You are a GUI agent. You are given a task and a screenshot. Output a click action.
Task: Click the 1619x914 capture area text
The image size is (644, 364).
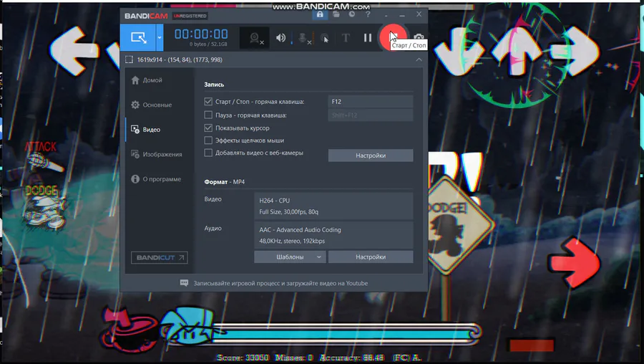[180, 59]
